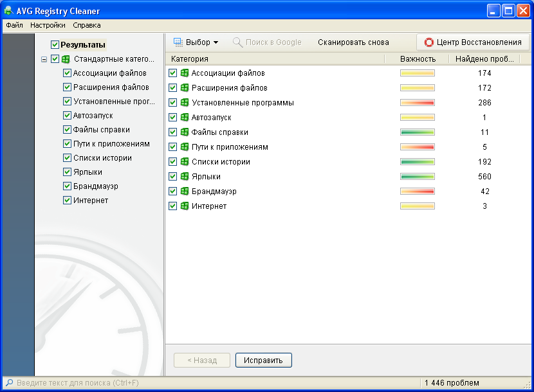Uncheck Ассоциации файлов in the left tree
This screenshot has width=534, height=392.
click(67, 73)
